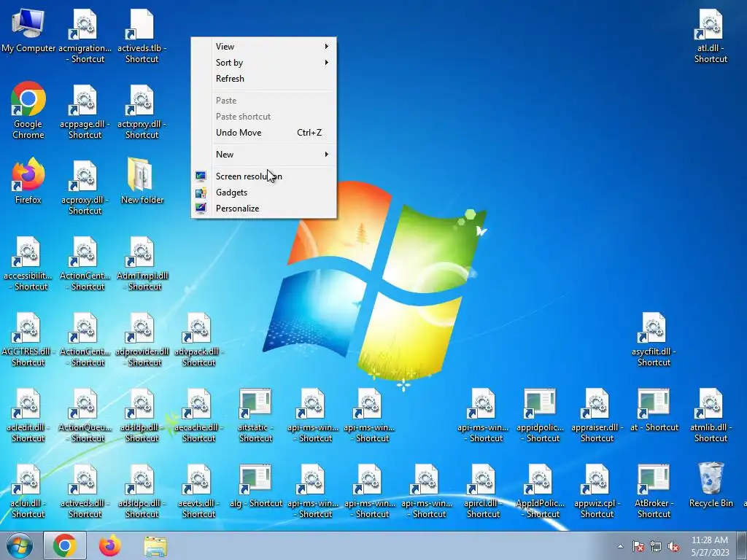Open Personalize from the context menu
The height and width of the screenshot is (560, 747).
point(264,209)
